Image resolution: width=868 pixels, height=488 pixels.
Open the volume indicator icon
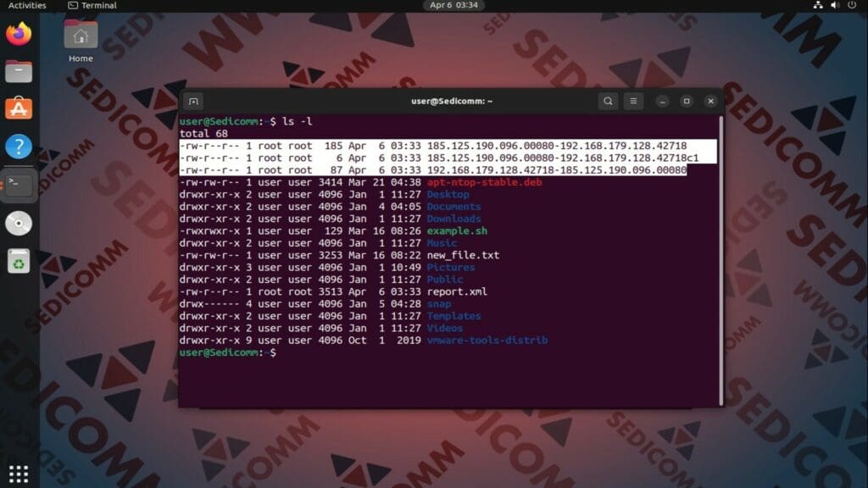[x=835, y=5]
